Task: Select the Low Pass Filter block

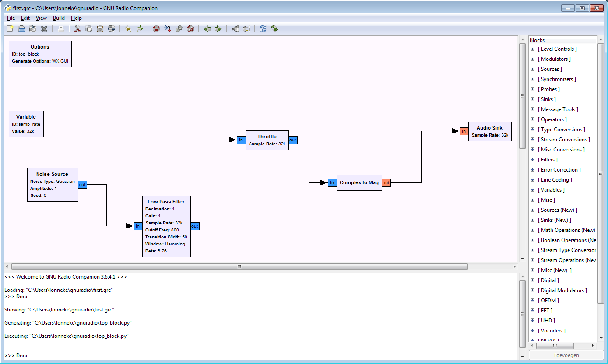Action: click(x=166, y=226)
